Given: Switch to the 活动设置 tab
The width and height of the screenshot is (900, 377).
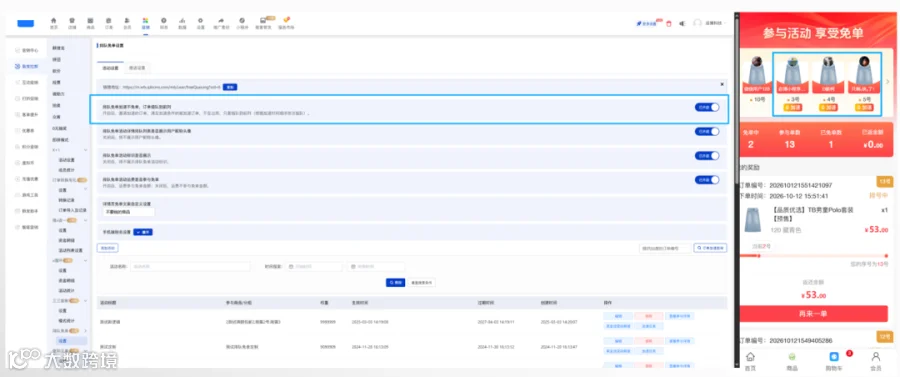Looking at the screenshot, I should [x=110, y=68].
